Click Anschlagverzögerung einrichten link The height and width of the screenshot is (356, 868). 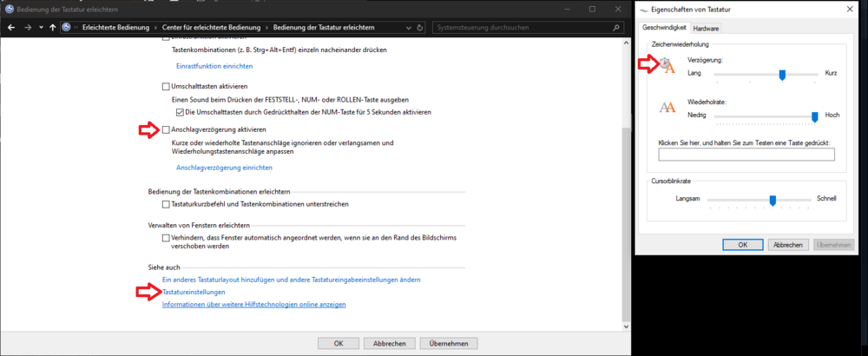tap(224, 168)
